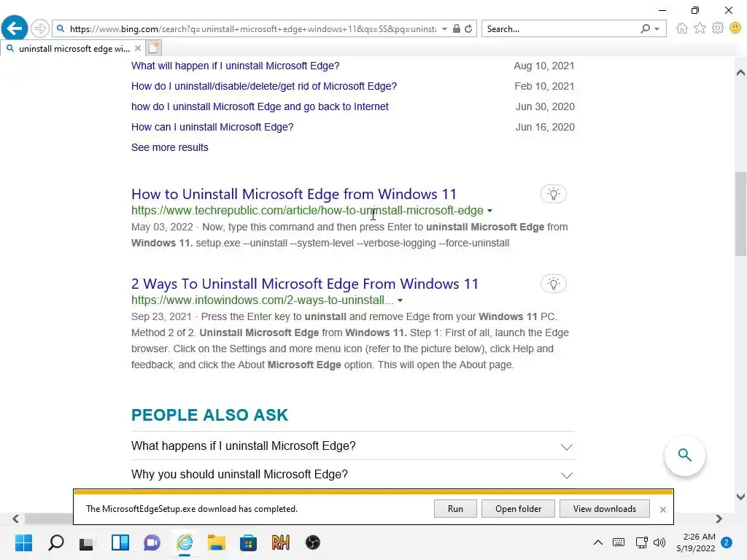Click Open folder button
This screenshot has height=560, width=747.
pos(518,508)
